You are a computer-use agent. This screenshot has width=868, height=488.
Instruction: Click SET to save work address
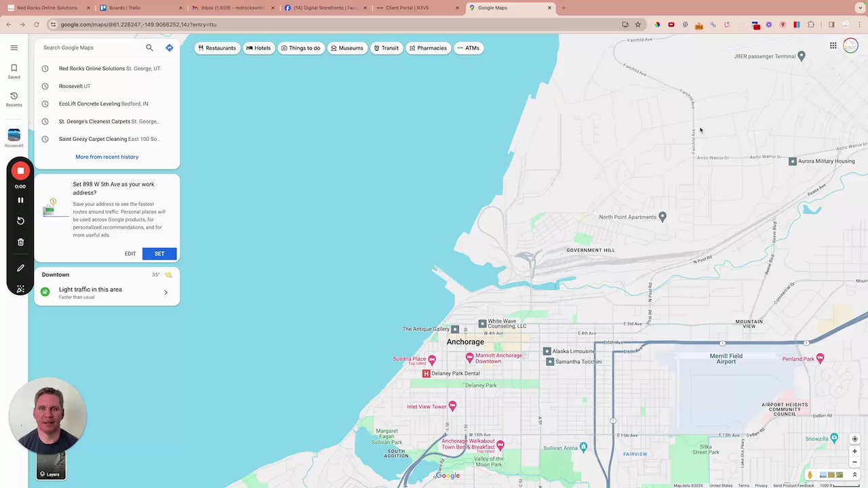(159, 253)
